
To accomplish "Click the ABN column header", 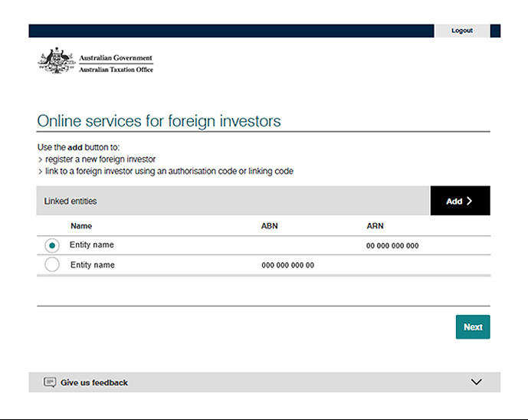I will click(270, 226).
